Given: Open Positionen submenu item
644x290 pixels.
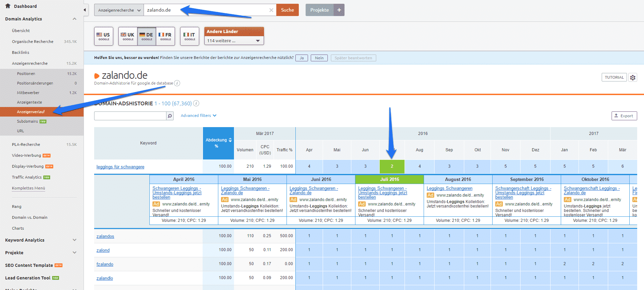Looking at the screenshot, I should (x=26, y=74).
